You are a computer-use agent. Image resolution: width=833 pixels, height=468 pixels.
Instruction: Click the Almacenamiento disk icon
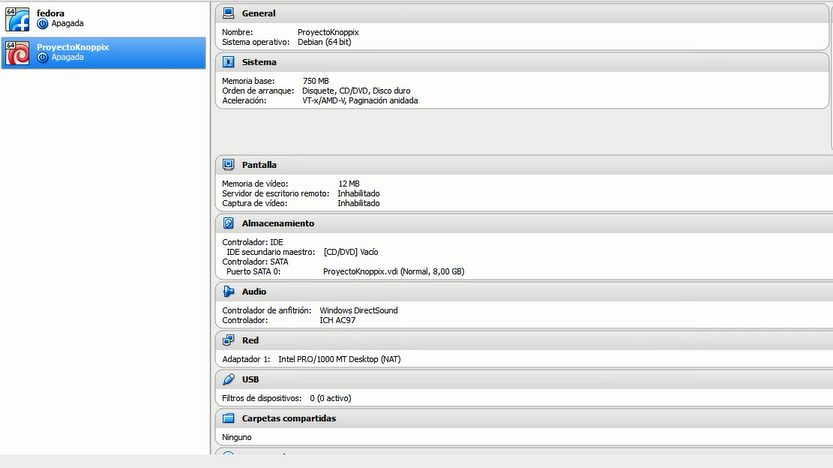point(228,223)
